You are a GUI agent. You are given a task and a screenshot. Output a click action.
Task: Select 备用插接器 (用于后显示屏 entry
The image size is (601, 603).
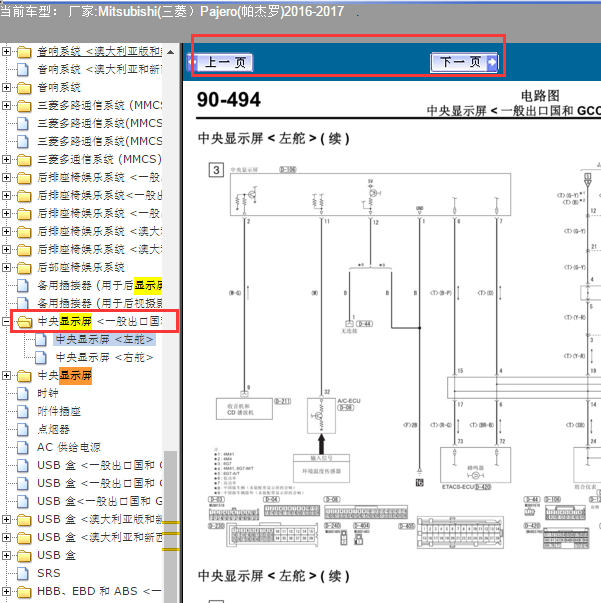pyautogui.click(x=99, y=285)
